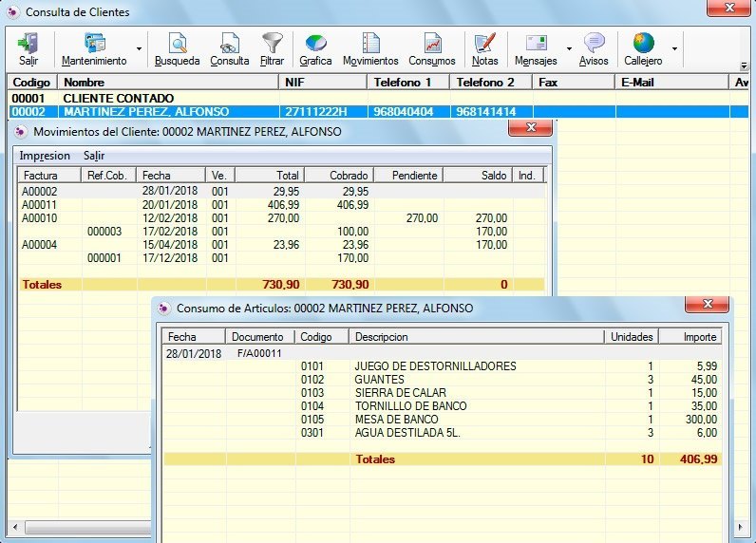Select the CLIENTE CONTADO row
This screenshot has height=543, width=756.
pos(118,98)
